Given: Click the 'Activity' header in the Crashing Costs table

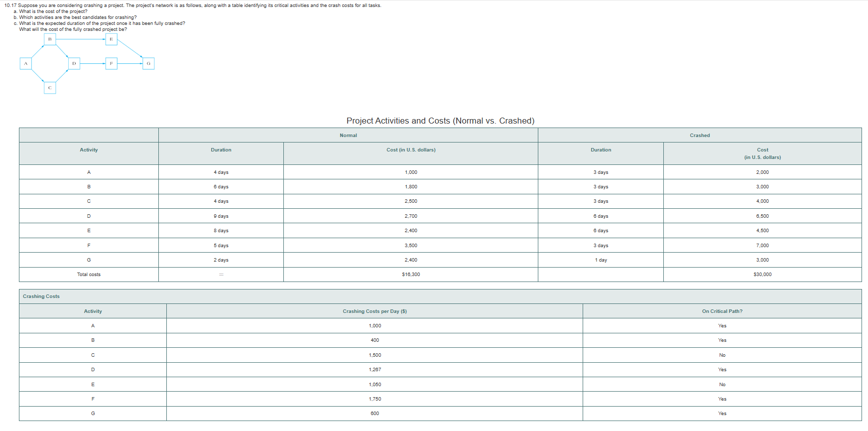Looking at the screenshot, I should point(93,311).
